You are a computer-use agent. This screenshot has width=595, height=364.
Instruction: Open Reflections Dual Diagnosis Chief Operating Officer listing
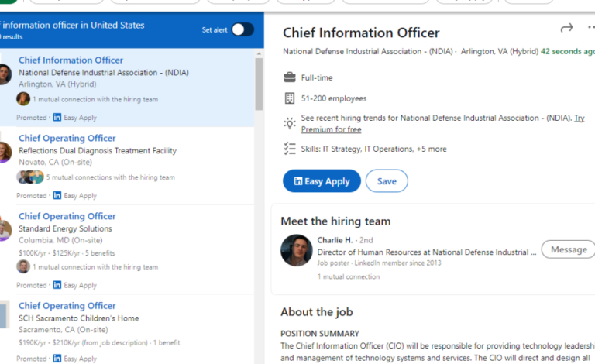(x=67, y=138)
